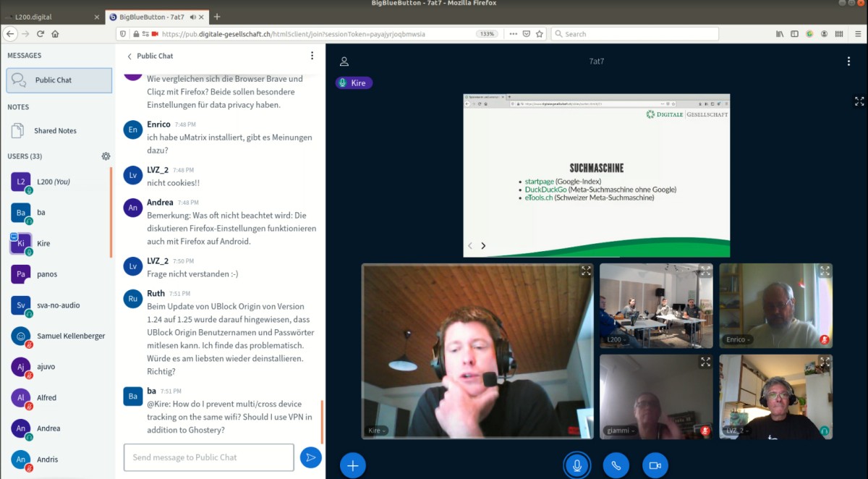
Task: Open the Public Chat conversation
Action: (x=59, y=80)
